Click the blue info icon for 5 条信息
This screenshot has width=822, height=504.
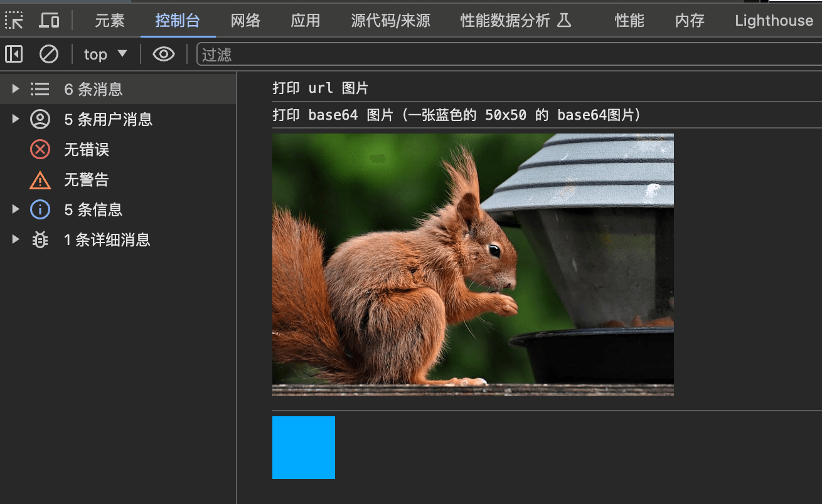40,209
